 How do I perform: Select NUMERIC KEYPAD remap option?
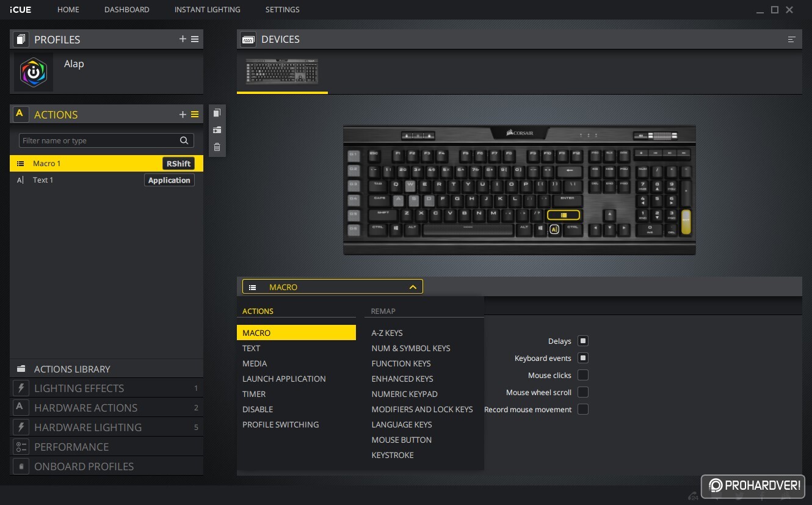405,394
